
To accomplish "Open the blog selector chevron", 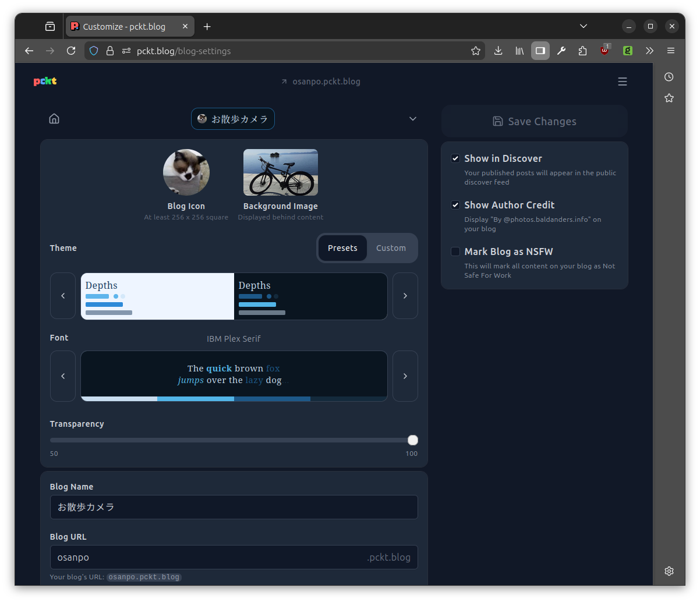I will [413, 118].
